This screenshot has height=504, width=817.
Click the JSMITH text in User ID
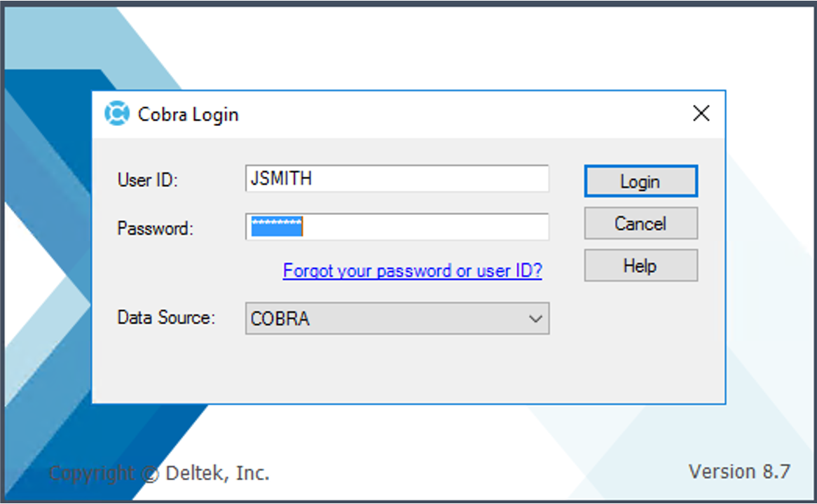[281, 178]
